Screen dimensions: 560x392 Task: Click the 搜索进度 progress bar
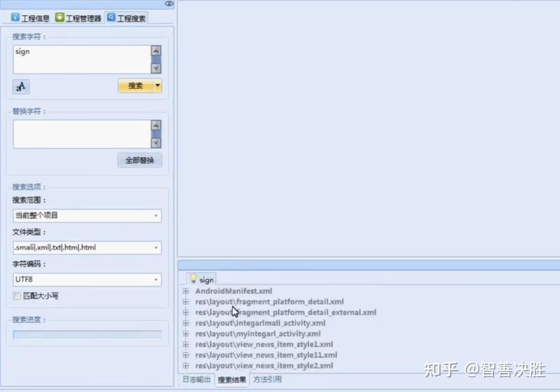point(87,335)
